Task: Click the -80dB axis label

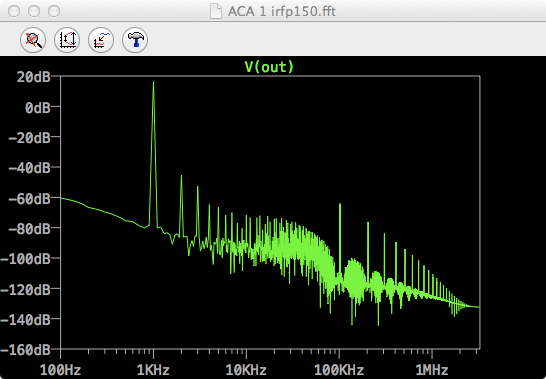Action: 29,229
